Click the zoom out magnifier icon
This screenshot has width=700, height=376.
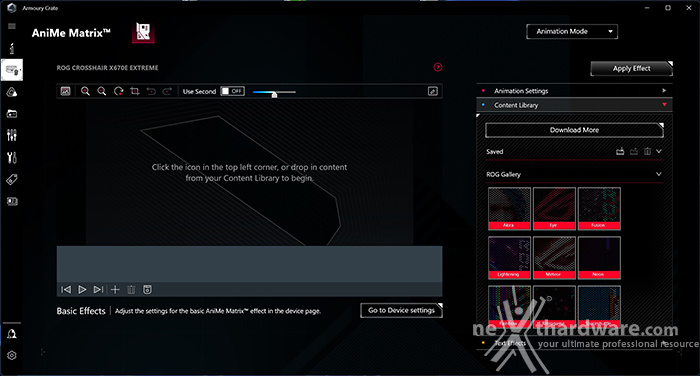[102, 91]
